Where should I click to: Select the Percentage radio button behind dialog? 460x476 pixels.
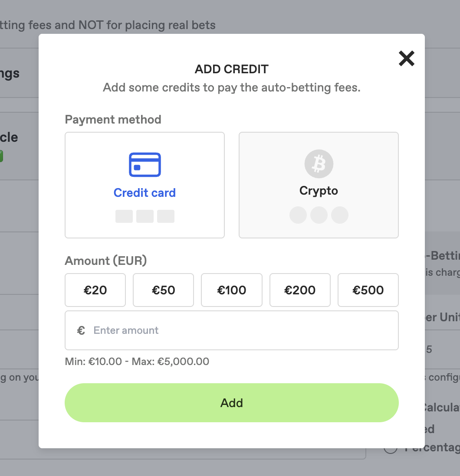391,448
